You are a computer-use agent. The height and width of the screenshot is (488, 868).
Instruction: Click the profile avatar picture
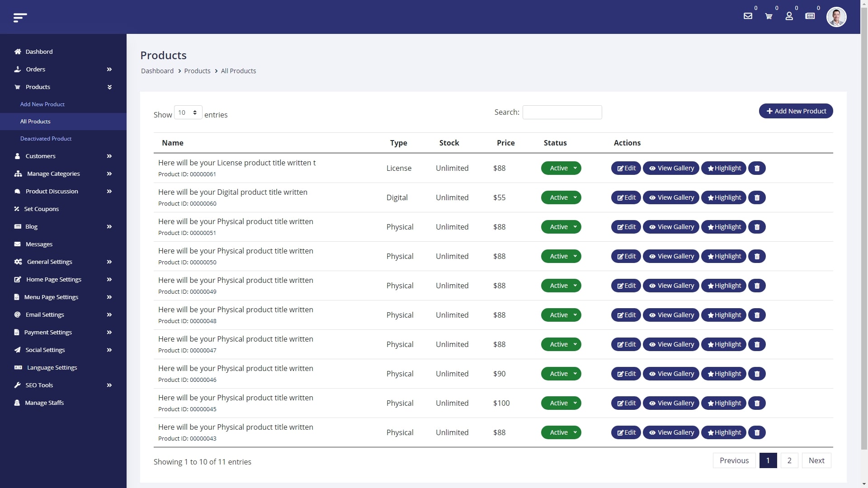pos(836,17)
